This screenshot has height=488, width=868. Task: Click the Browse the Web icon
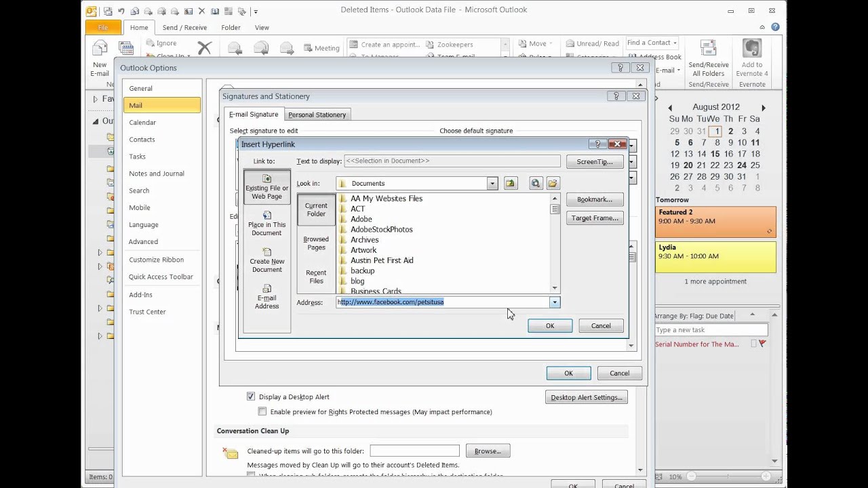point(536,183)
